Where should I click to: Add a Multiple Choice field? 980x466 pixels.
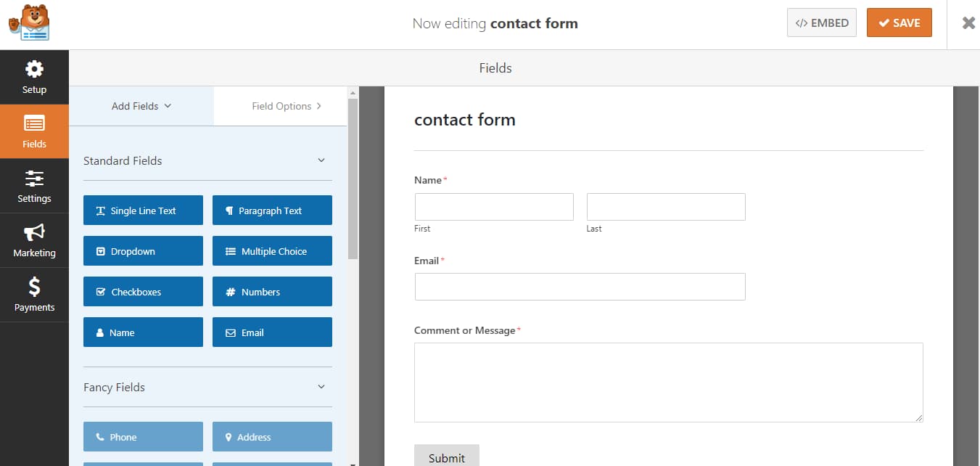click(x=272, y=250)
